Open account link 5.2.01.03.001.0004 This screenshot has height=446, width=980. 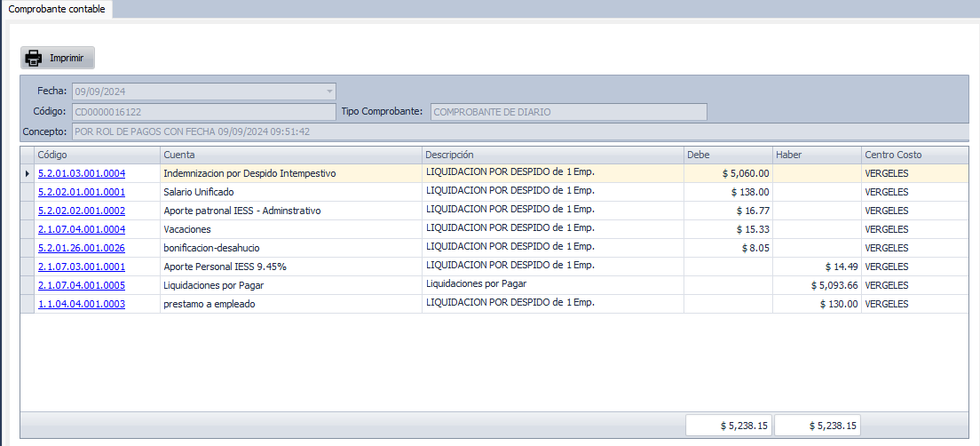tap(82, 173)
